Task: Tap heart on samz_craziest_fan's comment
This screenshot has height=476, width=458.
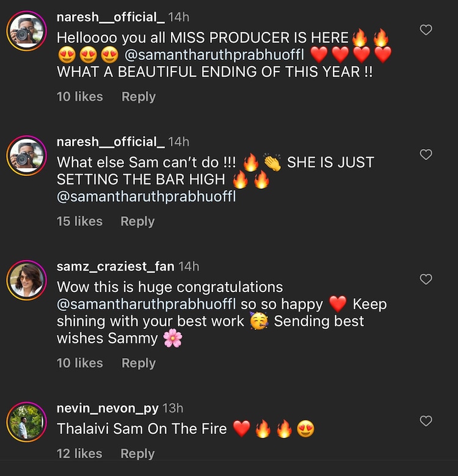Action: point(426,279)
